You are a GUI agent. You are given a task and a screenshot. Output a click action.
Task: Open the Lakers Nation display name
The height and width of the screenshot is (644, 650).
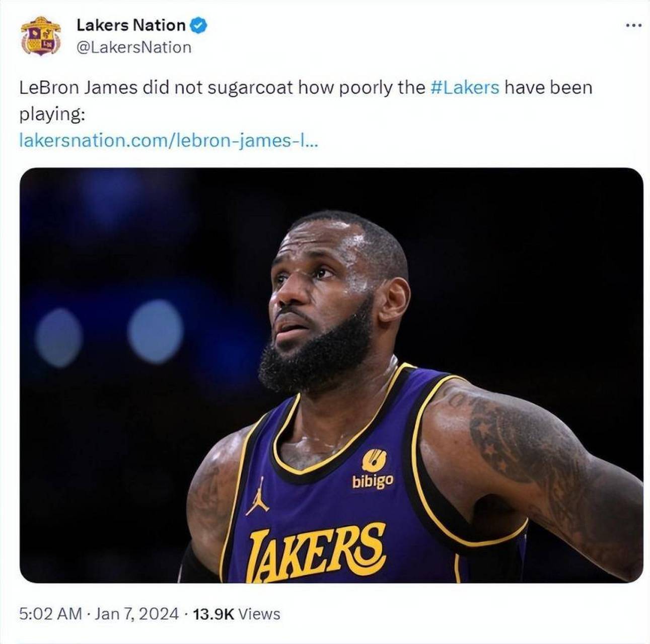pos(131,25)
